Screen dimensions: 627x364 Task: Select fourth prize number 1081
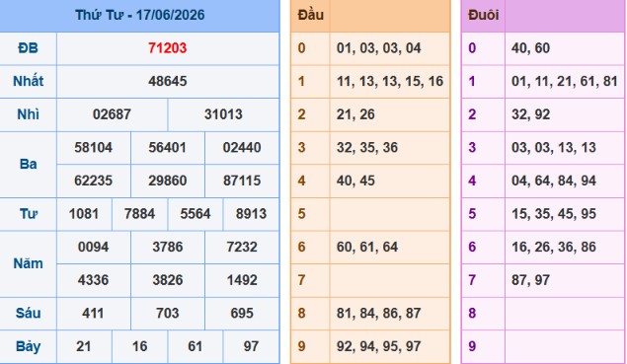click(x=84, y=214)
